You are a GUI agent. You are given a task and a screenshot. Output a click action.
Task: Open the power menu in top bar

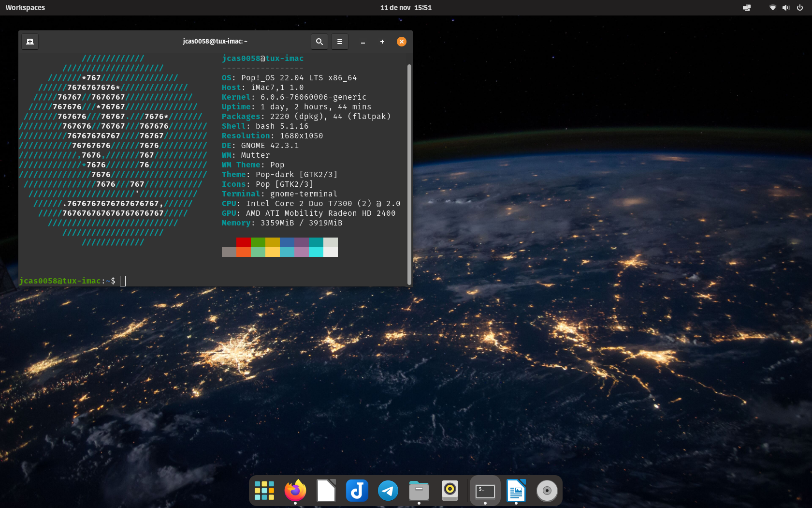click(x=800, y=8)
